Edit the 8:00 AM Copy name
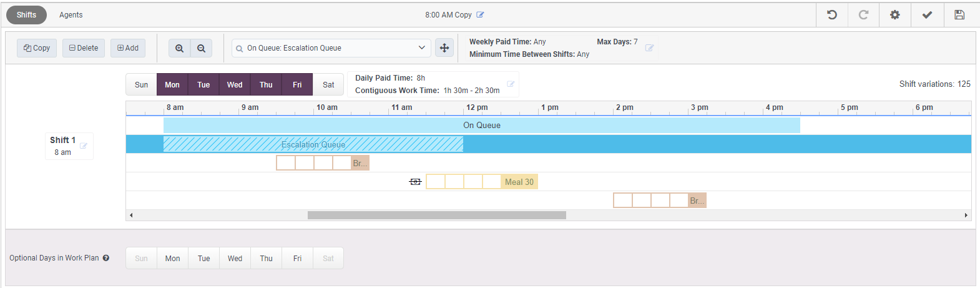The width and height of the screenshot is (980, 288). point(480,15)
